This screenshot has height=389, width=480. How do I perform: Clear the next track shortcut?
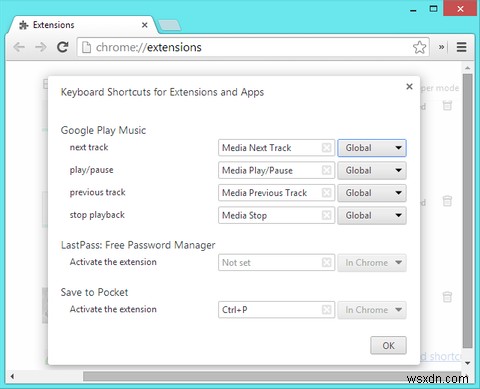(x=327, y=148)
